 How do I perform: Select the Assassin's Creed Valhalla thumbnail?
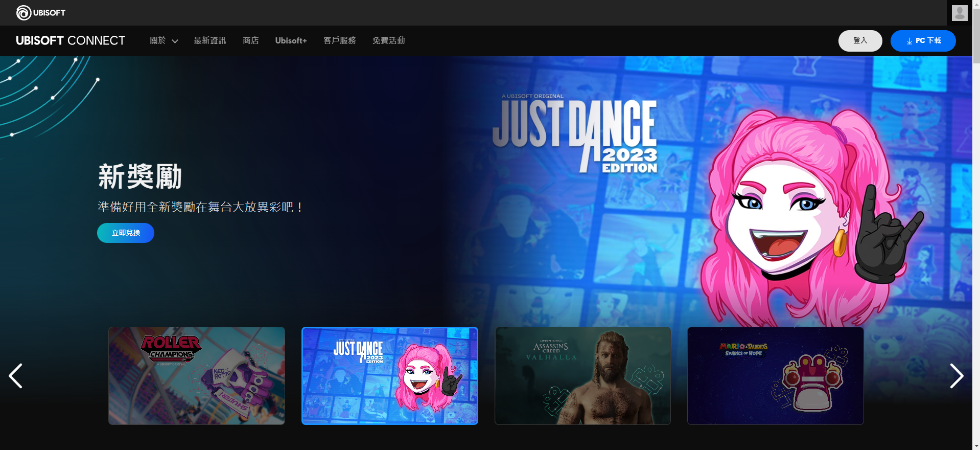[x=582, y=376]
